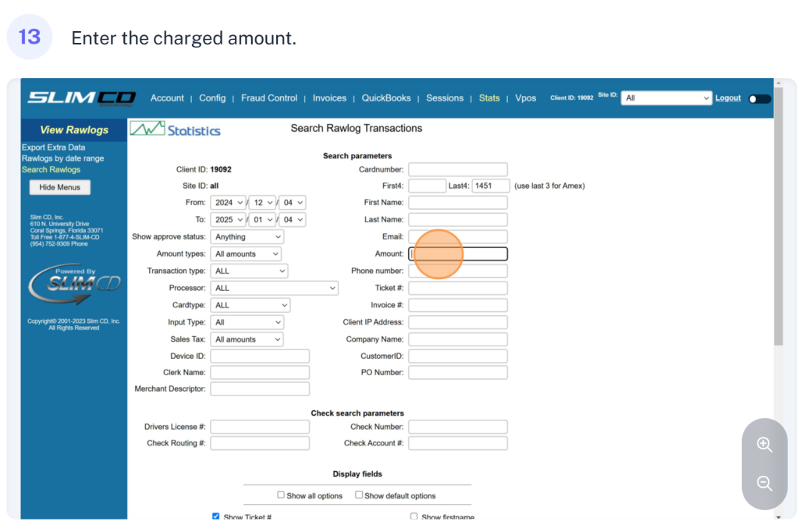Uncheck the Show Ticket # checkbox

[x=216, y=516]
